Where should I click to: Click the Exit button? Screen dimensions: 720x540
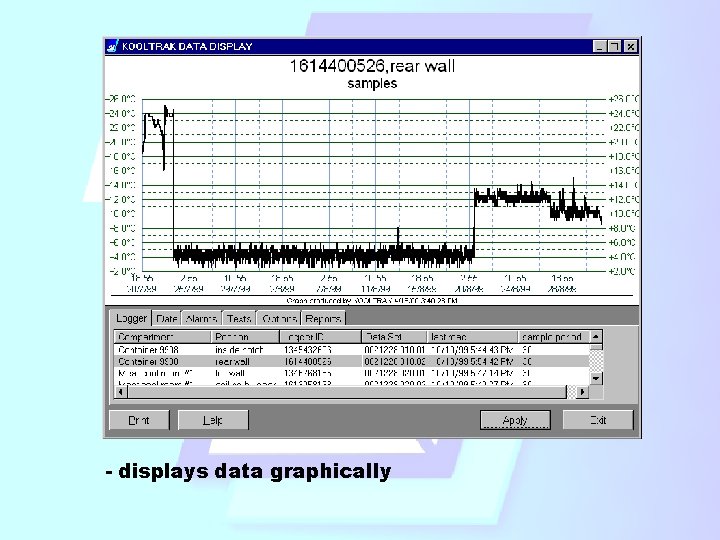[598, 420]
